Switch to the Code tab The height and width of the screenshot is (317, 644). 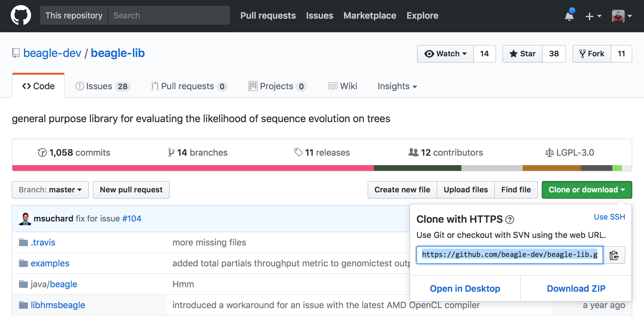(38, 86)
